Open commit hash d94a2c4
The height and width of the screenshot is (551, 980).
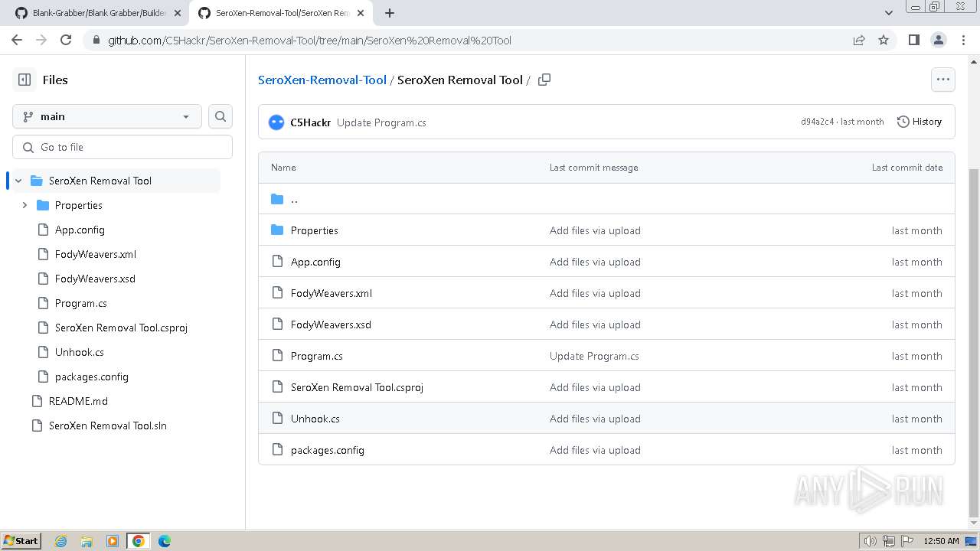click(818, 122)
